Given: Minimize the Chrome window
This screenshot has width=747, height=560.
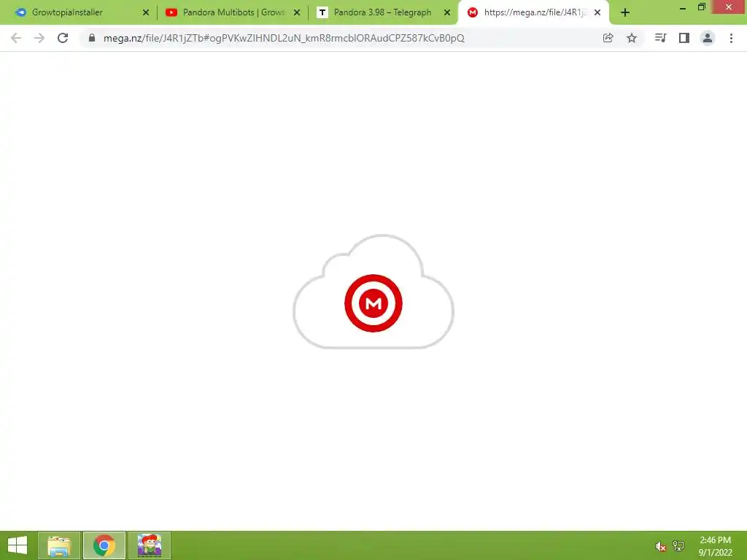Looking at the screenshot, I should [682, 7].
